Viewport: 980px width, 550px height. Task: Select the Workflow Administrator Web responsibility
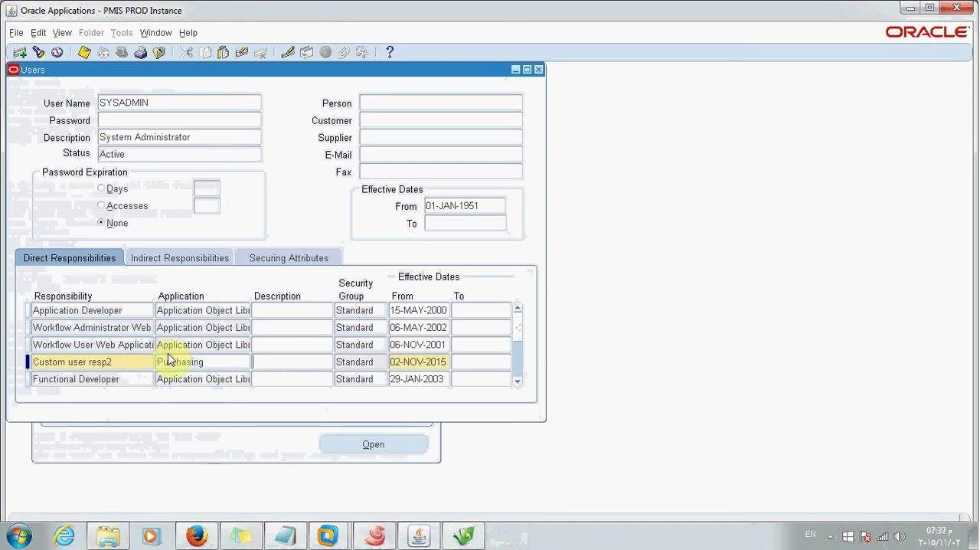tap(92, 327)
